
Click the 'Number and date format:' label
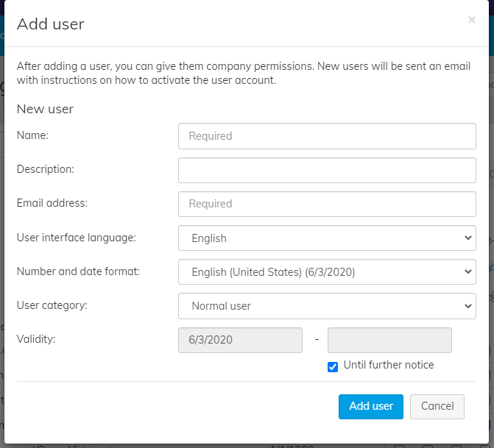[x=78, y=271]
